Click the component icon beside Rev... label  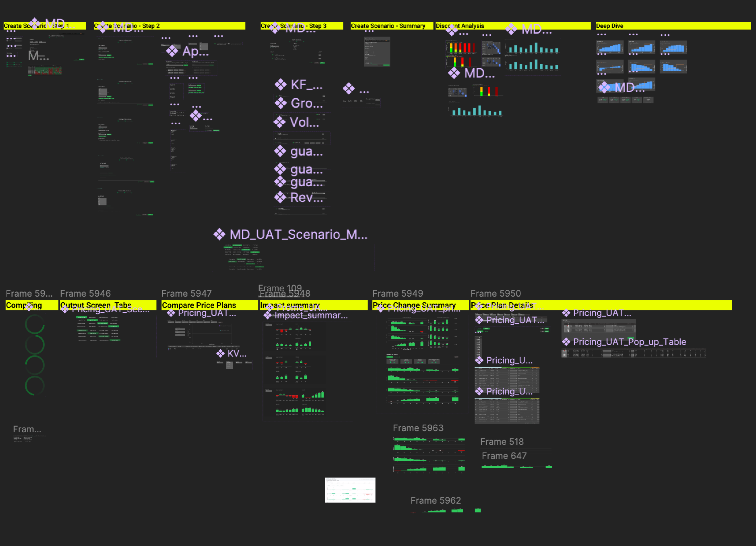[x=280, y=197]
